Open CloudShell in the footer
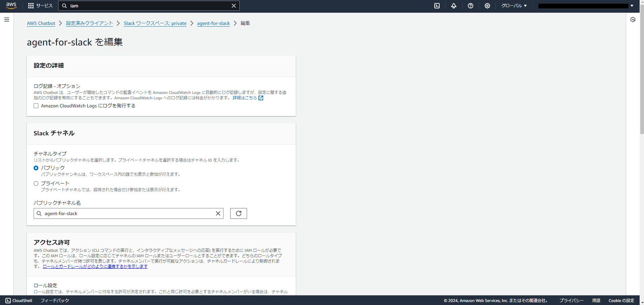This screenshot has height=305, width=644. coord(19,301)
